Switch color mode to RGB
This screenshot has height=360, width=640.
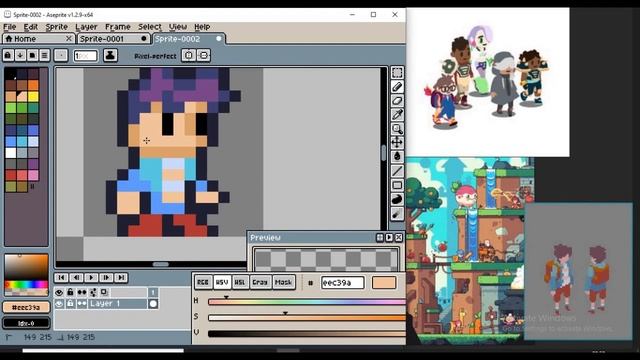203,282
